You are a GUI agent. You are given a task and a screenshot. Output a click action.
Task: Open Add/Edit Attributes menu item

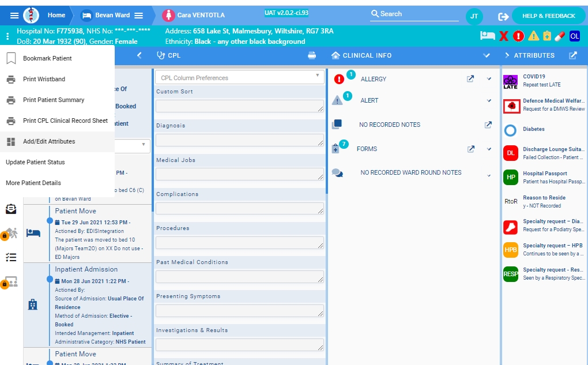[x=58, y=141]
